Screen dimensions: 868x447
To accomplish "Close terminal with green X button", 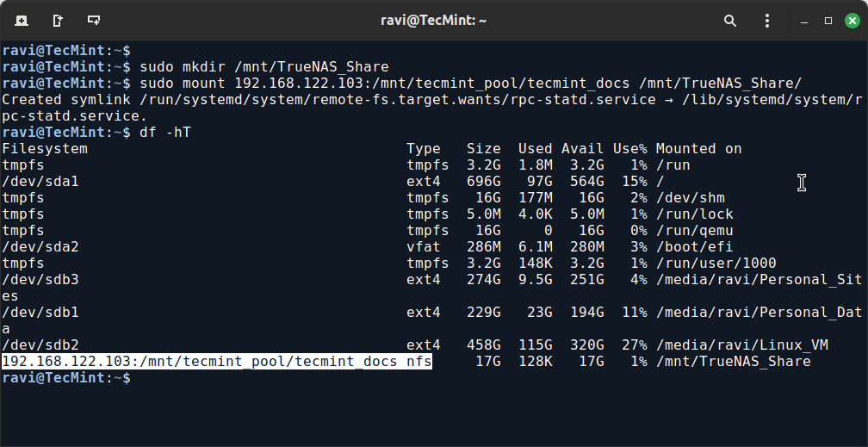I will 852,21.
